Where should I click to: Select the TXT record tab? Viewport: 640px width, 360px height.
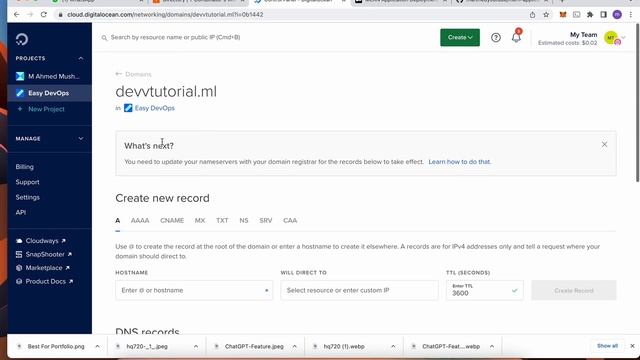pos(222,220)
